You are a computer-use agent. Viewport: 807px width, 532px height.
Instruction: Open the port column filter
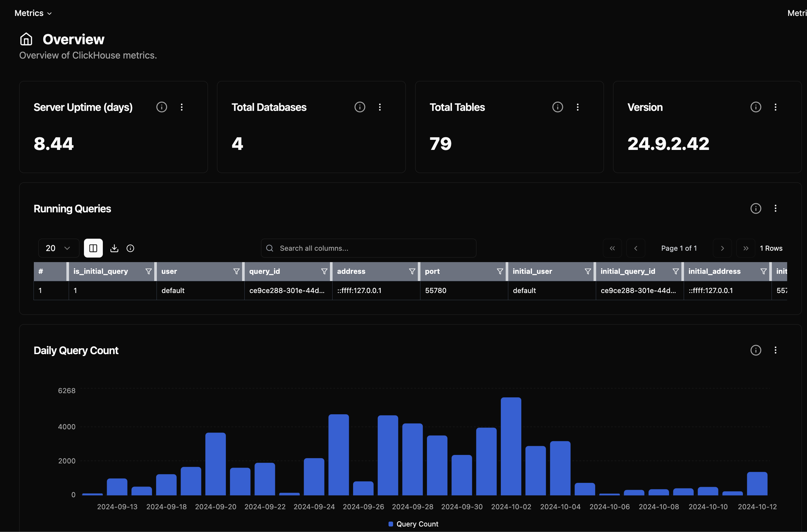500,272
